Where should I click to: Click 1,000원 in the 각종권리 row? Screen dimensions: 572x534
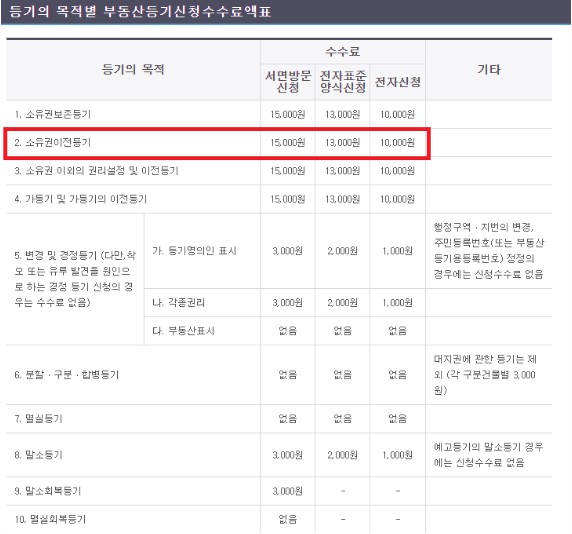click(x=398, y=302)
